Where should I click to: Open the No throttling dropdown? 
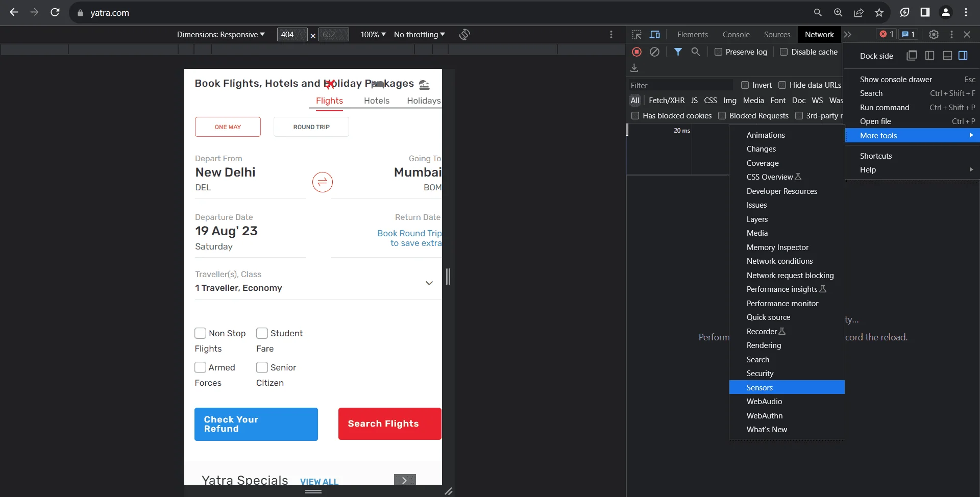pyautogui.click(x=419, y=34)
